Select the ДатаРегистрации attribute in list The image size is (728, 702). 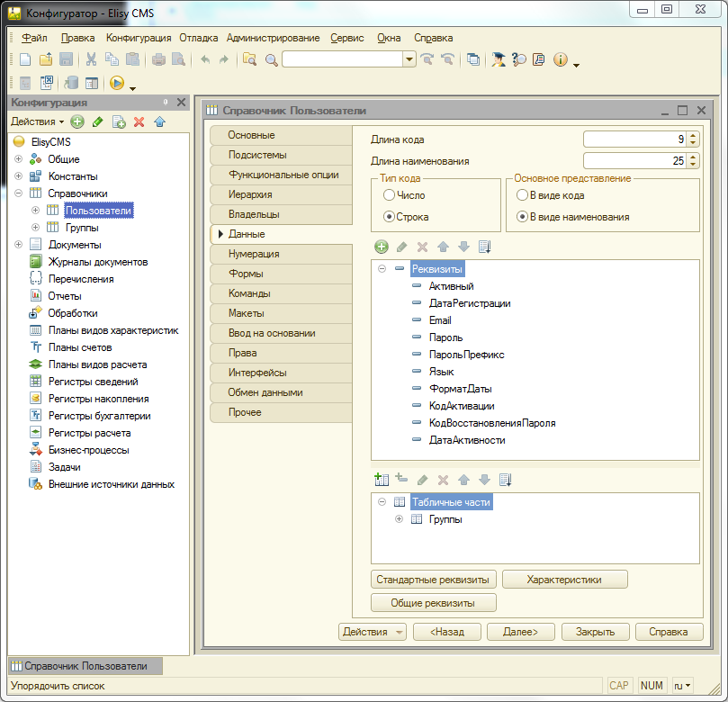[x=470, y=303]
